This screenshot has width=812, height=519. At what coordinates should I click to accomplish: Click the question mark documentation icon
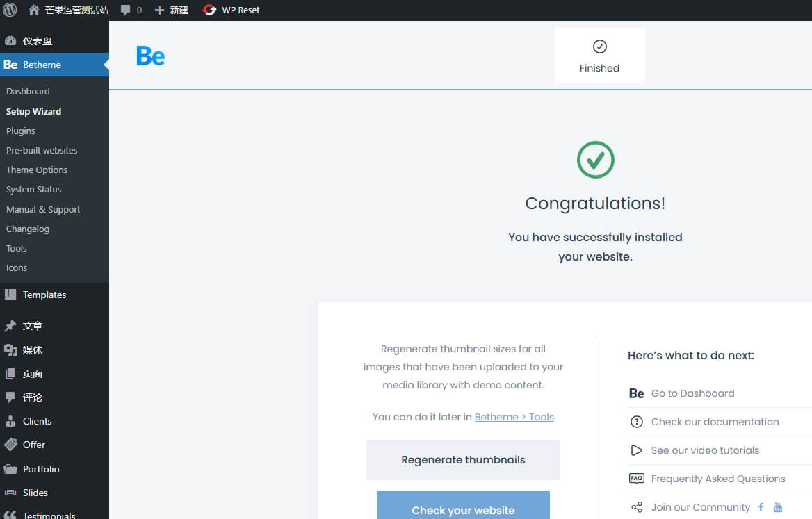pos(636,422)
